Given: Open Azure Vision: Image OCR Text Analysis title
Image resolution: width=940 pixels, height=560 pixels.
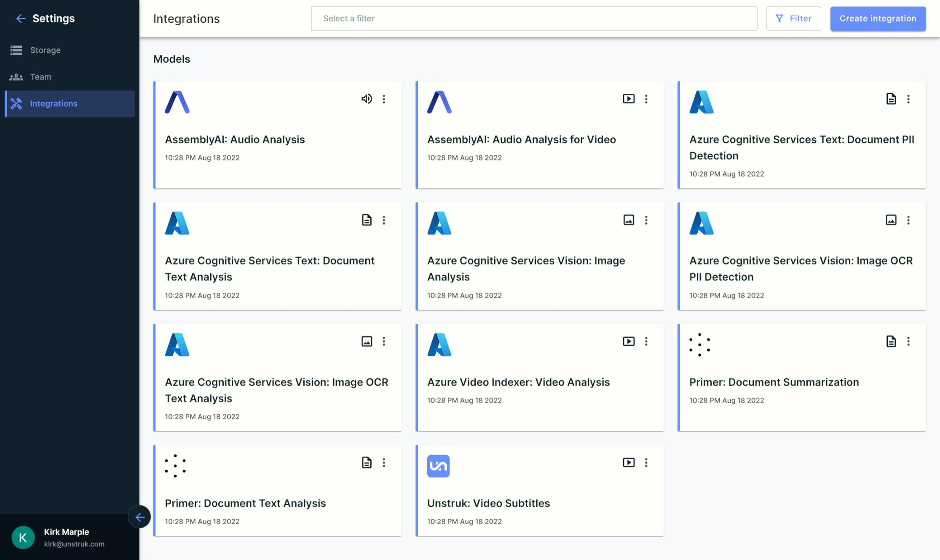Looking at the screenshot, I should coord(276,390).
